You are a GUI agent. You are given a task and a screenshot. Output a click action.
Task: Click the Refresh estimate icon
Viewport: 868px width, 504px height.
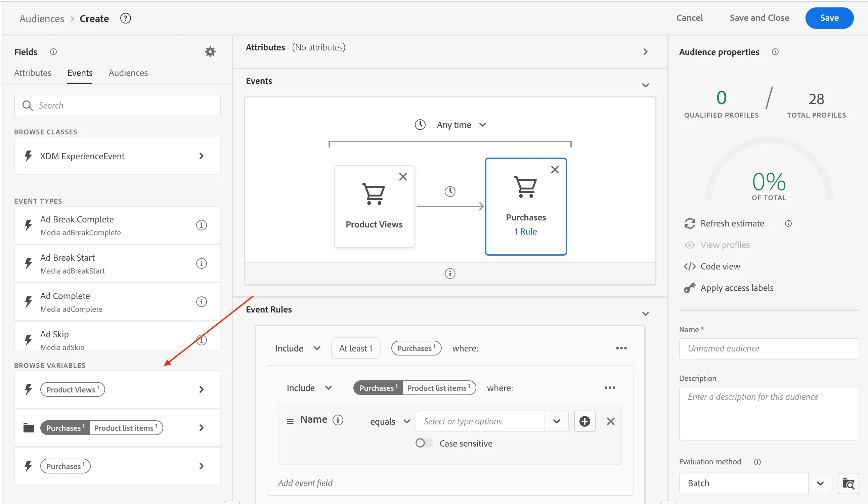[690, 223]
